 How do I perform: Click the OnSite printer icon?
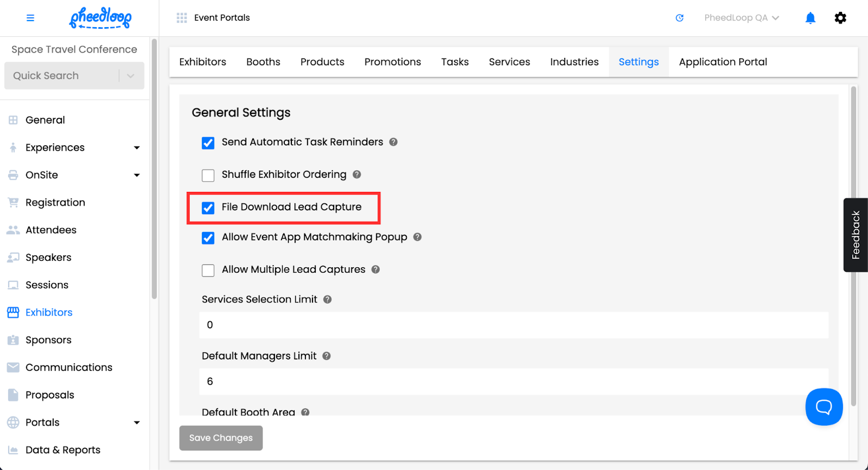[x=13, y=175]
